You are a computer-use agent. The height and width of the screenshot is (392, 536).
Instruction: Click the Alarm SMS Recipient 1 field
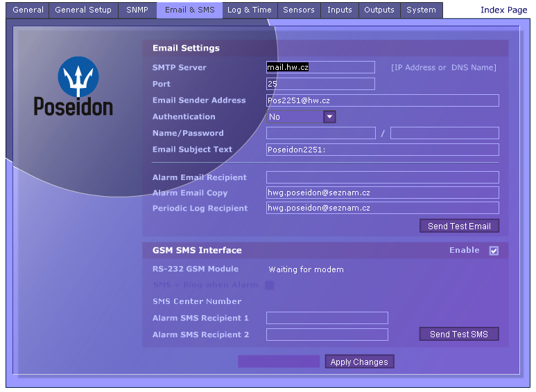327,318
